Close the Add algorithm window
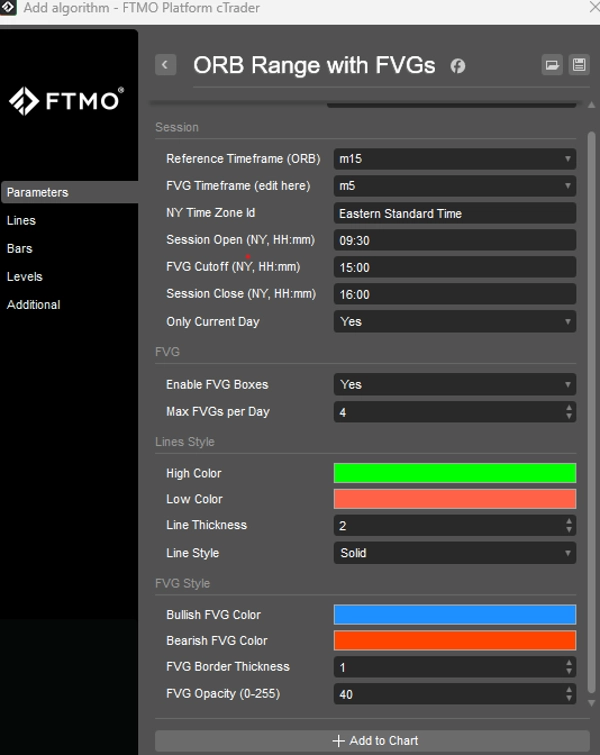 click(x=594, y=7)
